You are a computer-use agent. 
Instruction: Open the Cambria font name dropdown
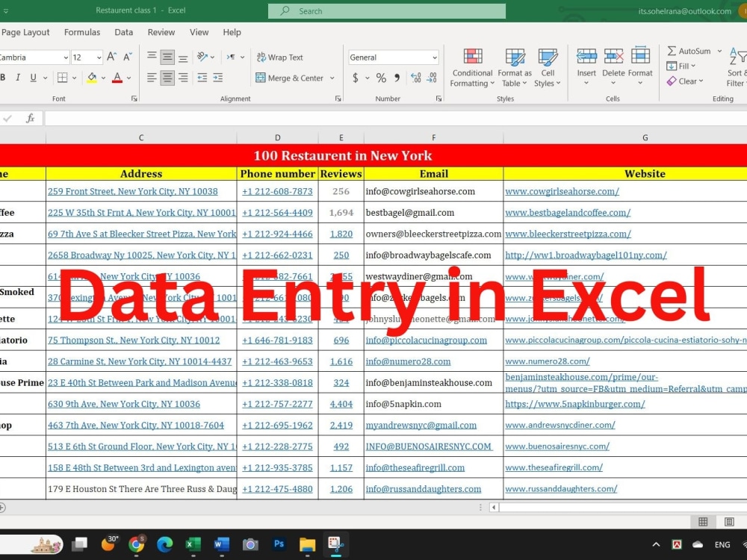pos(66,57)
